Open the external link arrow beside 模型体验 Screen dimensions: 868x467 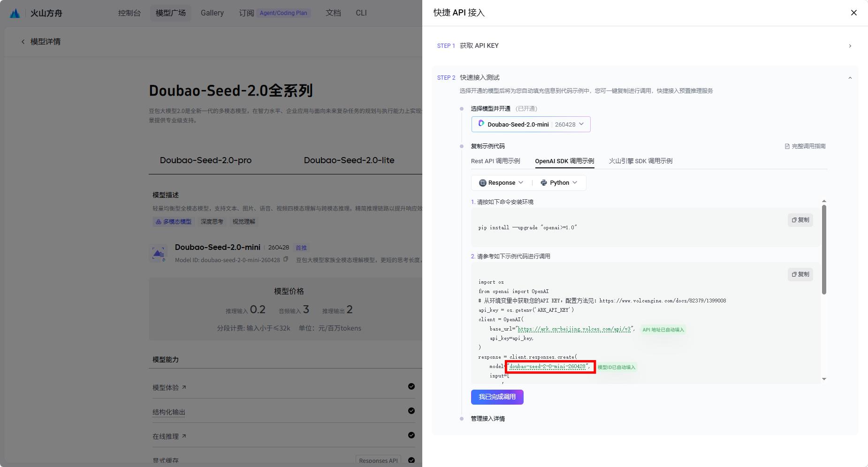pyautogui.click(x=184, y=387)
